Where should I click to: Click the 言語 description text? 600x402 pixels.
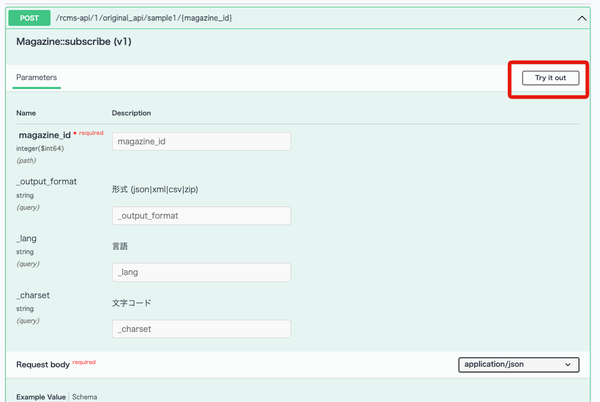coord(120,246)
